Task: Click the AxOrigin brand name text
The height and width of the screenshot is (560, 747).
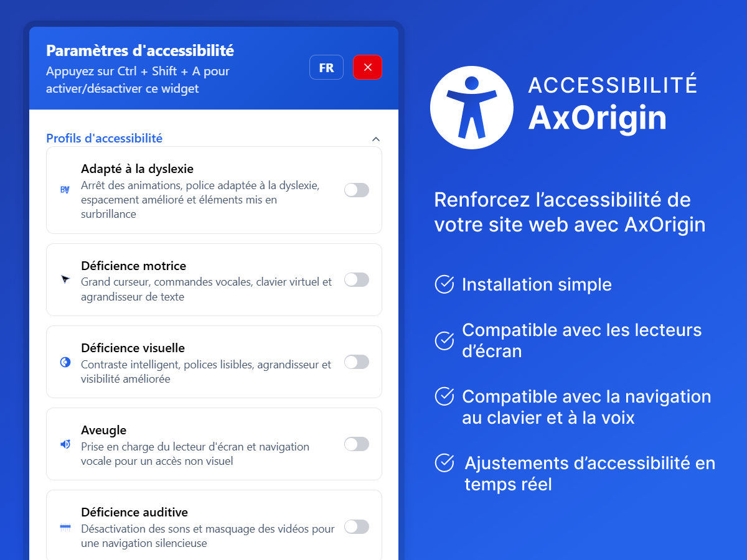Action: click(x=597, y=118)
